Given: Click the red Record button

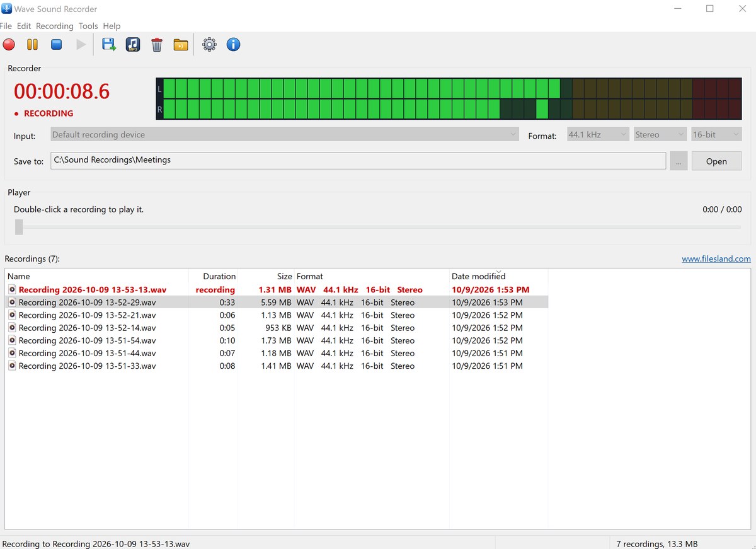Looking at the screenshot, I should coord(9,45).
